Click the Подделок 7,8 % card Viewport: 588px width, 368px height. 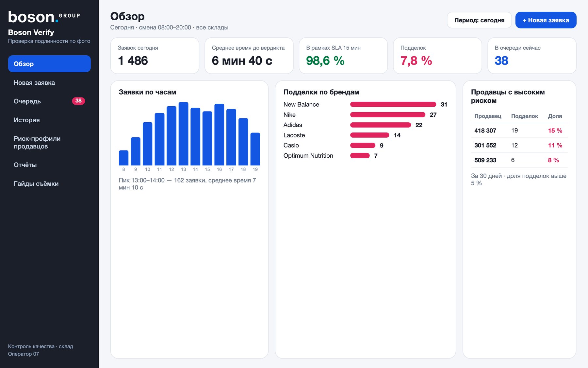[437, 56]
